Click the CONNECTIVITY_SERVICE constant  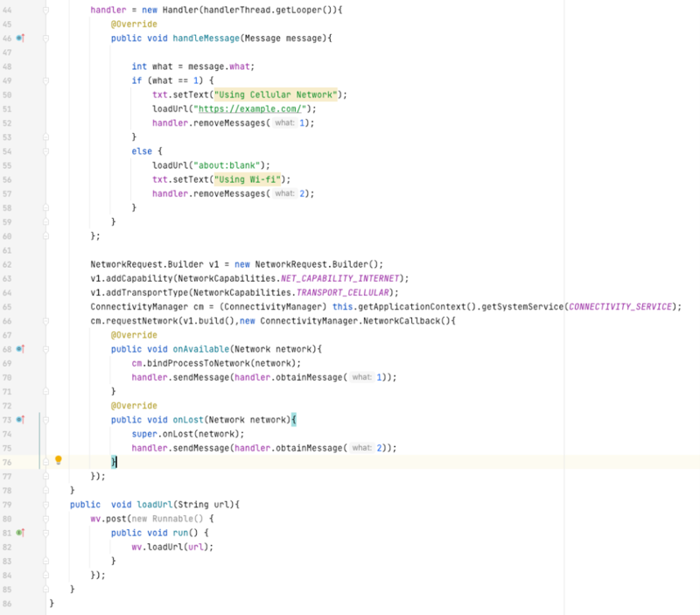point(620,306)
